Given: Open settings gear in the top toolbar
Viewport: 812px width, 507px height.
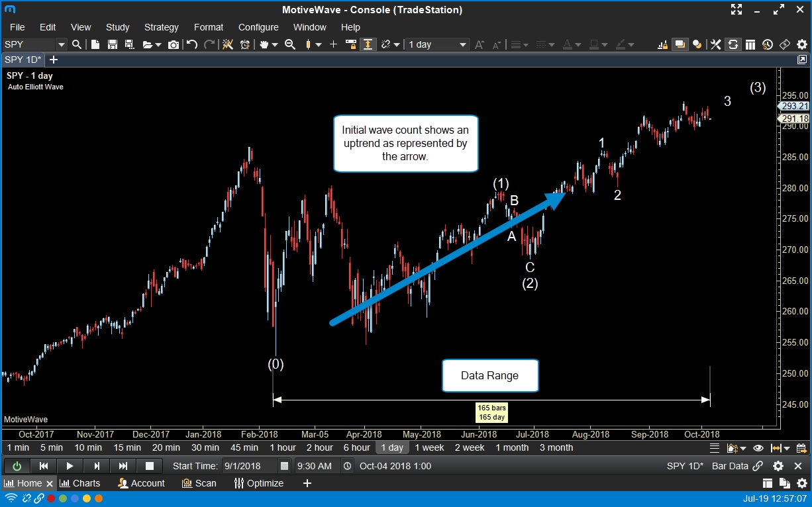Looking at the screenshot, I should point(802,44).
